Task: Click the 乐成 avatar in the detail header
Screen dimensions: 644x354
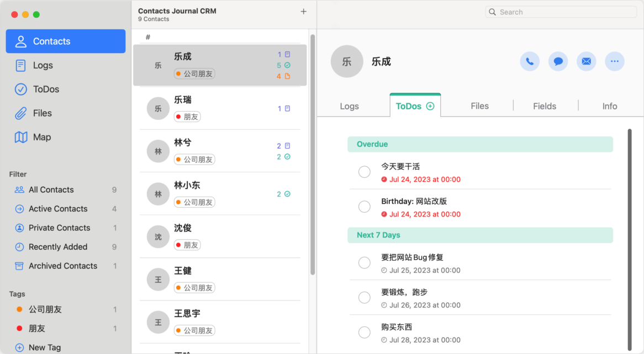Action: (x=347, y=62)
